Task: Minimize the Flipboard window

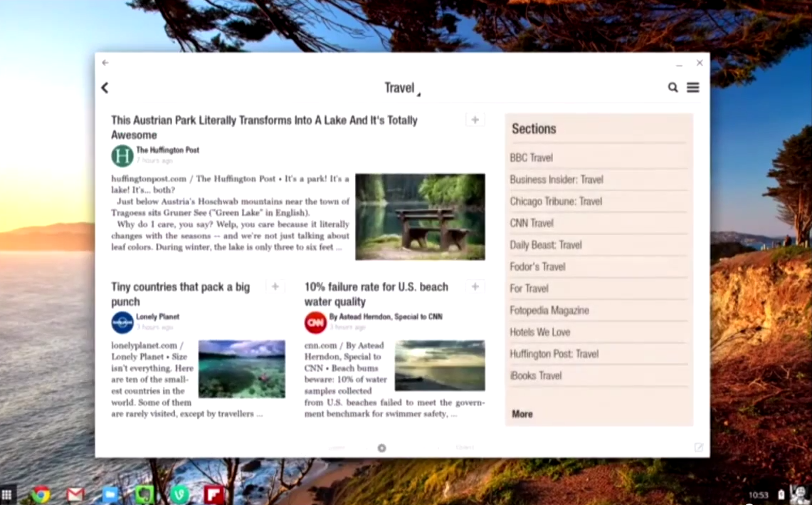Action: point(679,64)
